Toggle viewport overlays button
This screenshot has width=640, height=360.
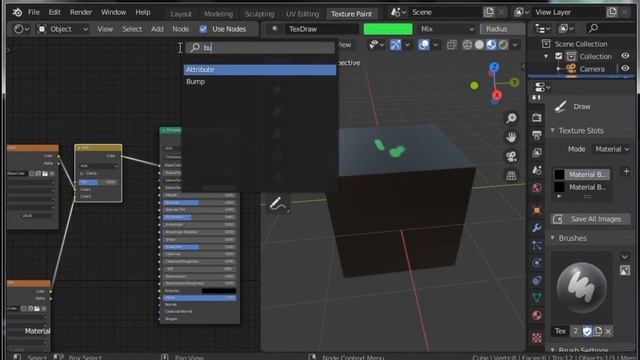pyautogui.click(x=424, y=45)
